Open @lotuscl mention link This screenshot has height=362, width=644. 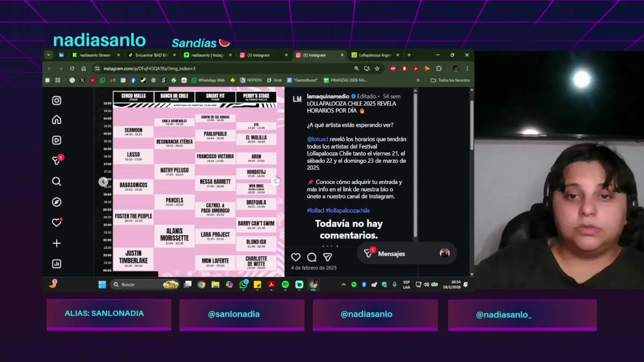click(317, 139)
